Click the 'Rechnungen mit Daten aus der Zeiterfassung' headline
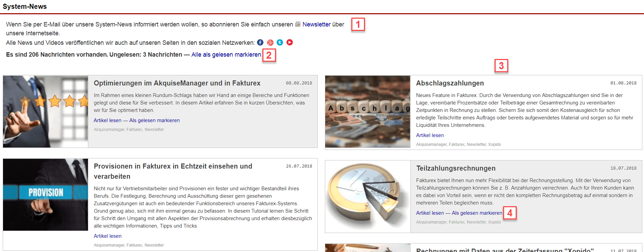The height and width of the screenshot is (252, 644). coord(504,250)
